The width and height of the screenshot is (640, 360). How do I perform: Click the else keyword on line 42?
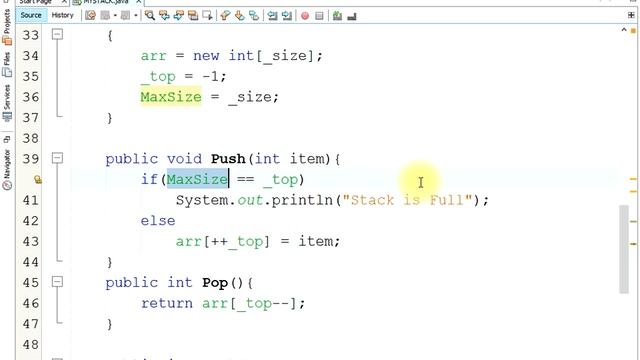(158, 220)
